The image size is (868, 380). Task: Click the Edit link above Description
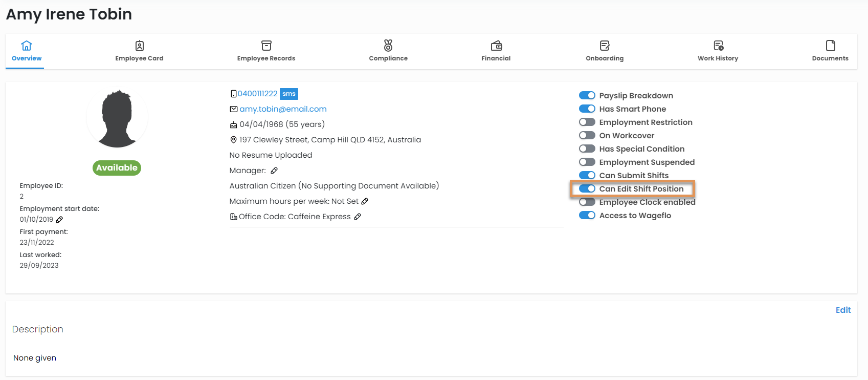[x=843, y=310]
